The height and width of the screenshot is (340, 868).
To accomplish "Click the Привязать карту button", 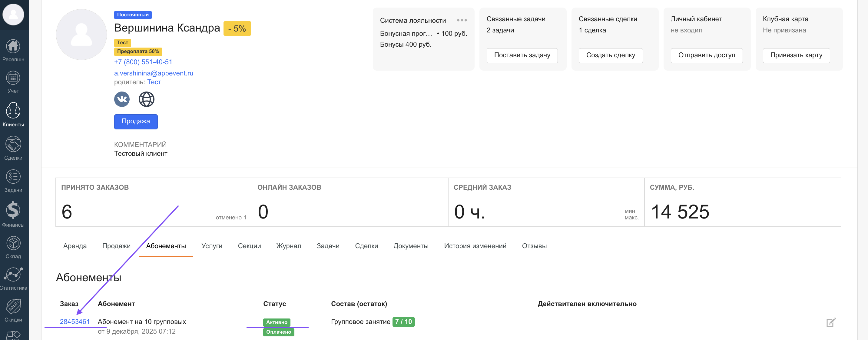I will click(796, 55).
